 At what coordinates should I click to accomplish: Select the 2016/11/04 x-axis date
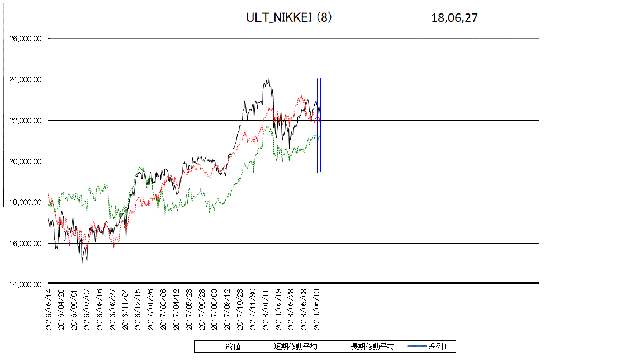[x=125, y=309]
